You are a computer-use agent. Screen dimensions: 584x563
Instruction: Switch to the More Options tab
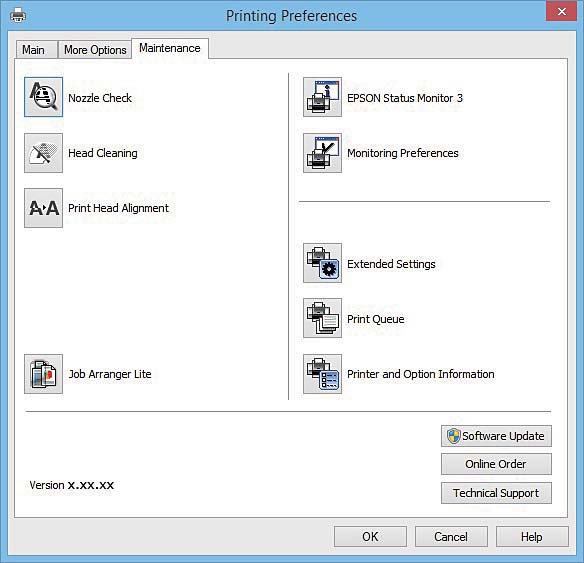[95, 50]
